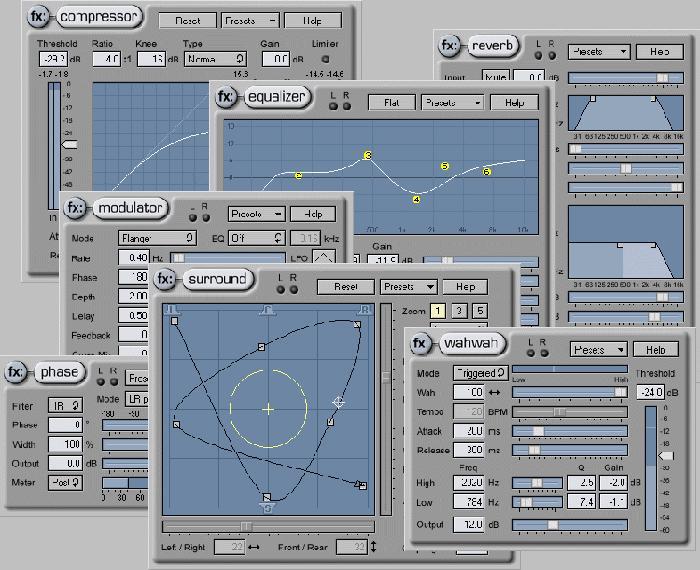This screenshot has width=700, height=570.
Task: Open phase Meter Post dropdown
Action: pyautogui.click(x=65, y=482)
